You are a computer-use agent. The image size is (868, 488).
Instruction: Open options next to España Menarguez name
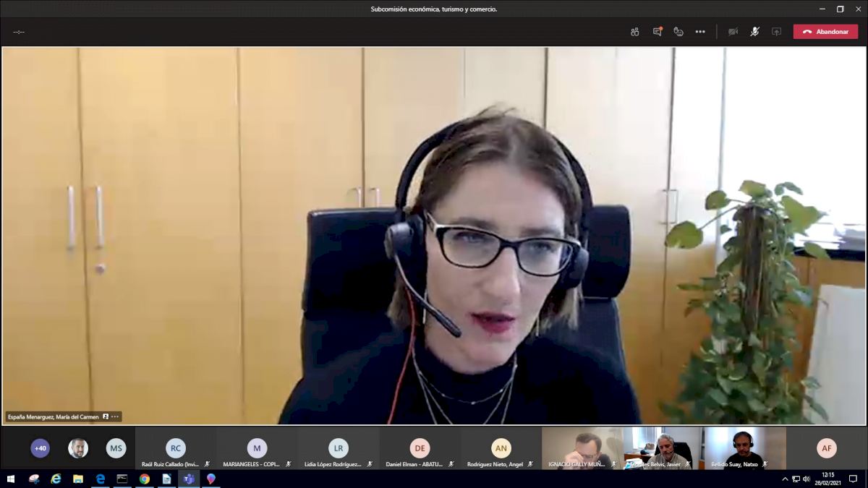(x=114, y=417)
